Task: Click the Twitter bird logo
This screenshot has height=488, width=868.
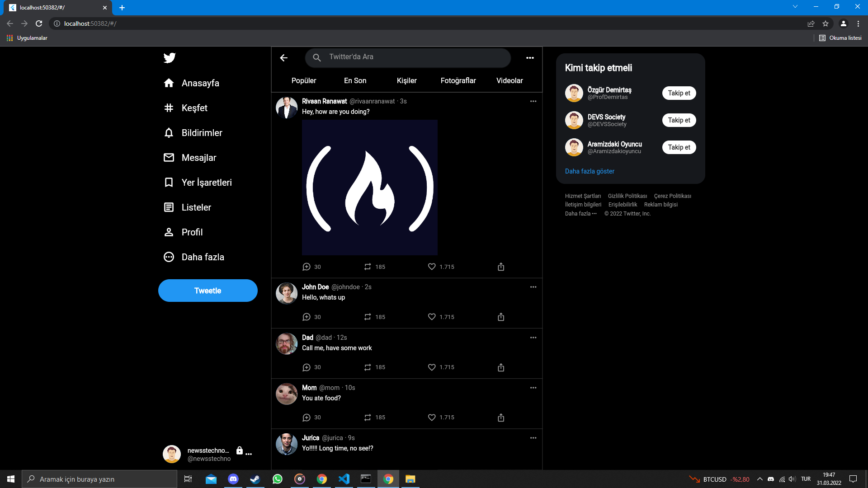Action: point(170,58)
